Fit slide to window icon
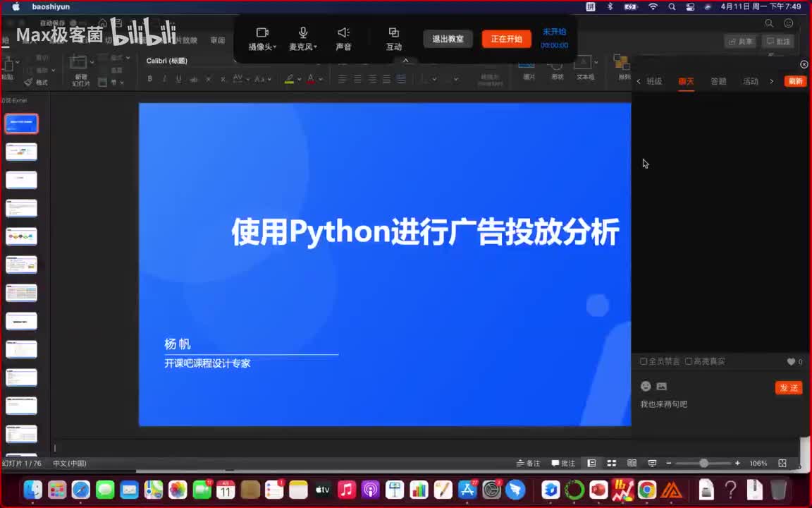812x508 pixels. [x=782, y=463]
